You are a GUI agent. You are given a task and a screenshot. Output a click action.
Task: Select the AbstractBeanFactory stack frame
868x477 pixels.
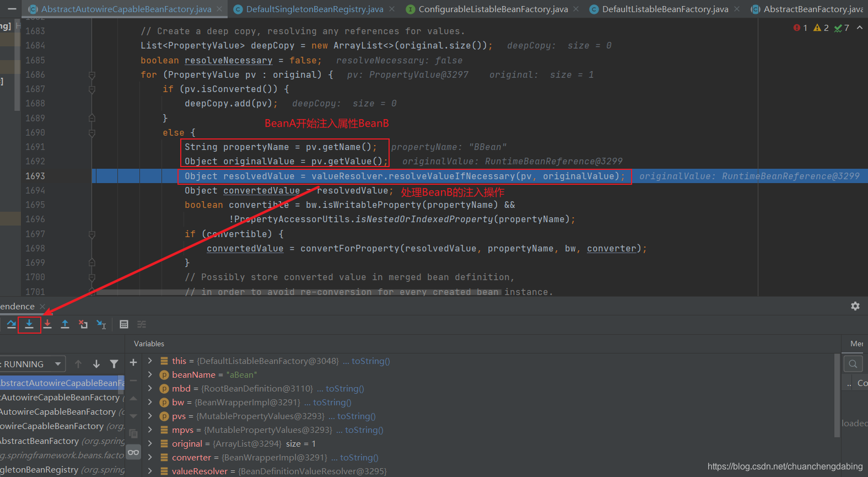pos(62,441)
